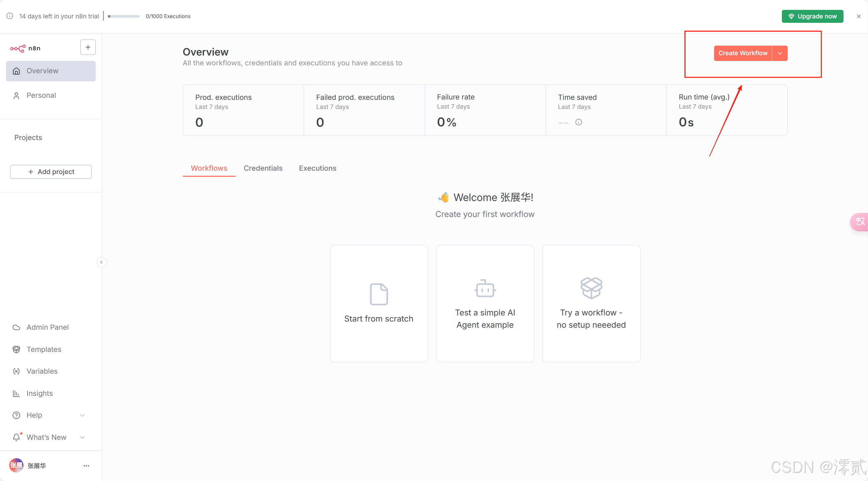
Task: Click the floating translate icon
Action: pos(859,222)
